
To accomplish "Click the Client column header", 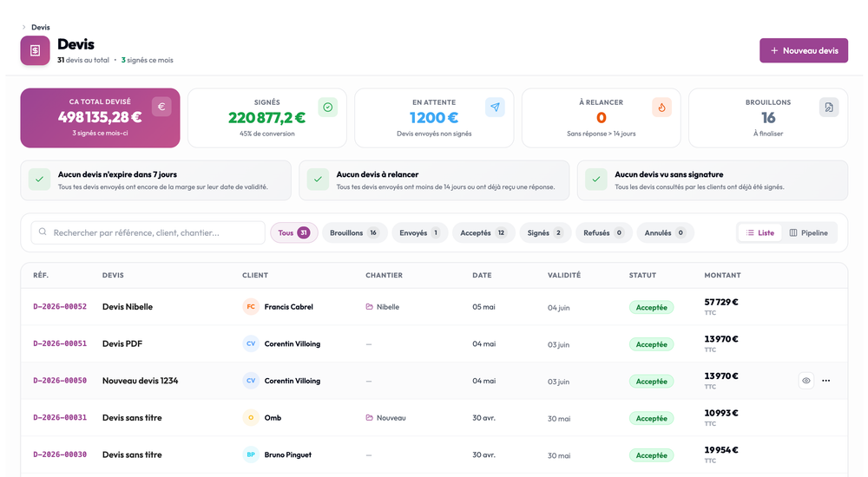I will coord(254,275).
